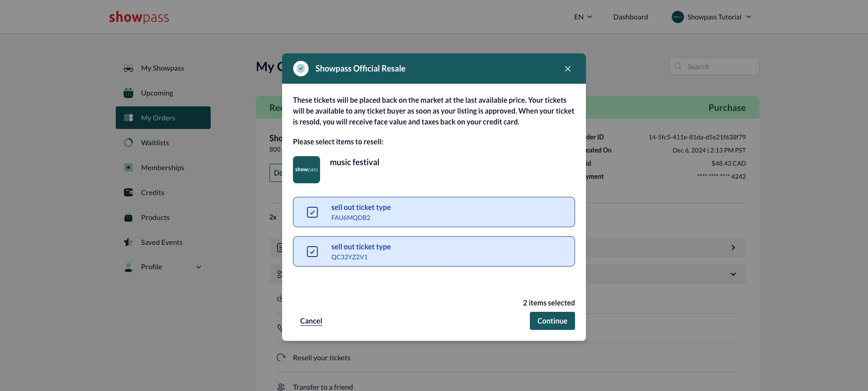Click the $48.43 CAD amount
Screen dimensions: 868x391
(x=728, y=163)
